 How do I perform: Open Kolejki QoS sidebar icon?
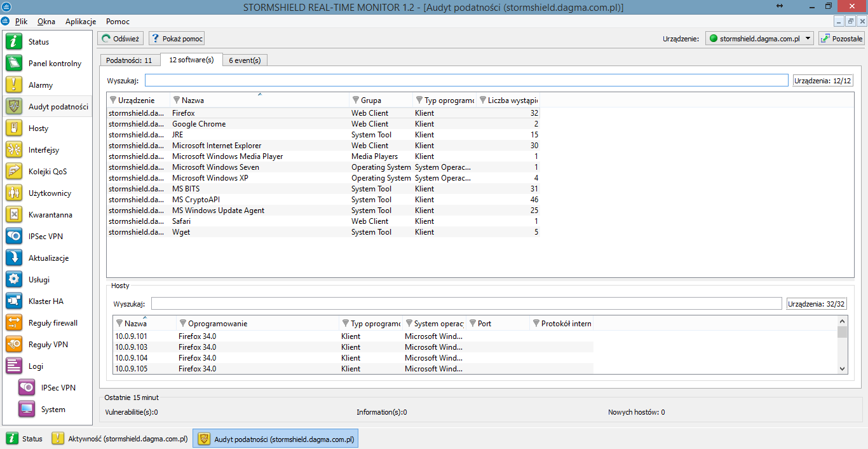click(14, 172)
